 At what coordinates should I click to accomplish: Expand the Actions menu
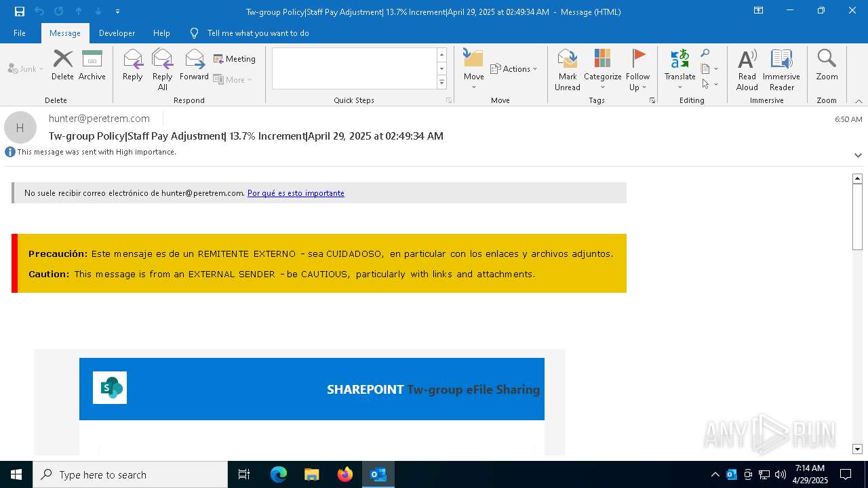[x=513, y=68]
